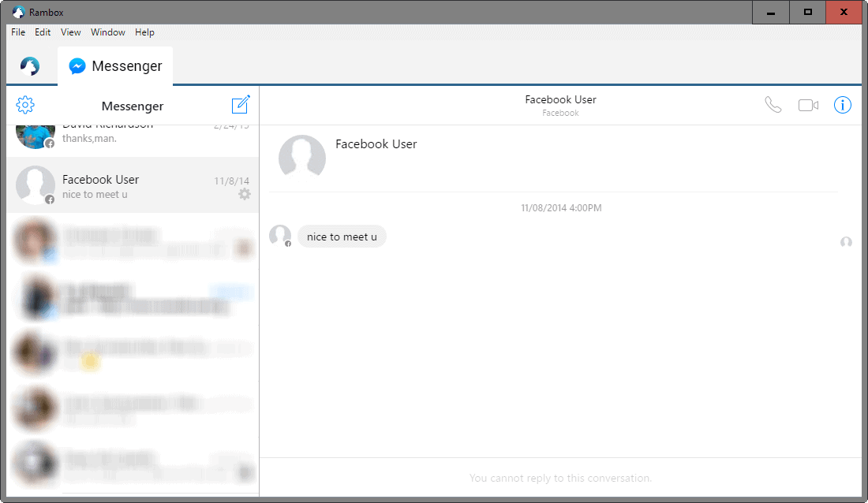Click the 11/08/2014 4:00PM timestamp
The image size is (868, 503).
[561, 208]
